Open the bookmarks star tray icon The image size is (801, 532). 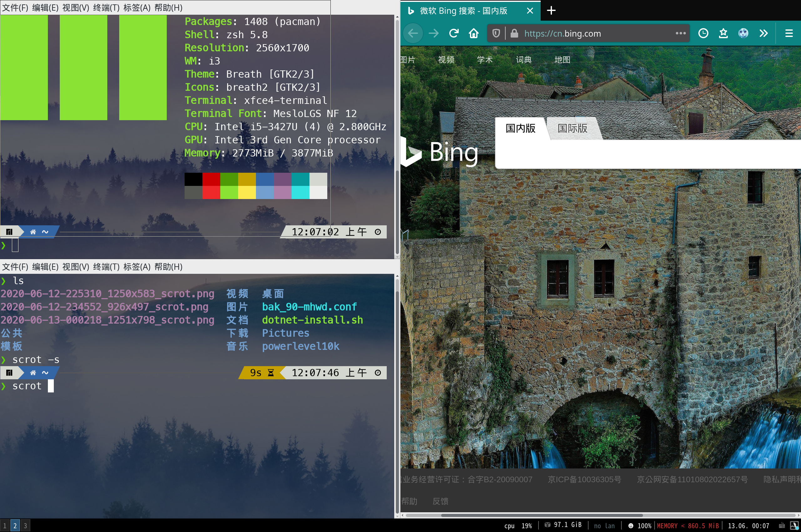[x=723, y=33]
